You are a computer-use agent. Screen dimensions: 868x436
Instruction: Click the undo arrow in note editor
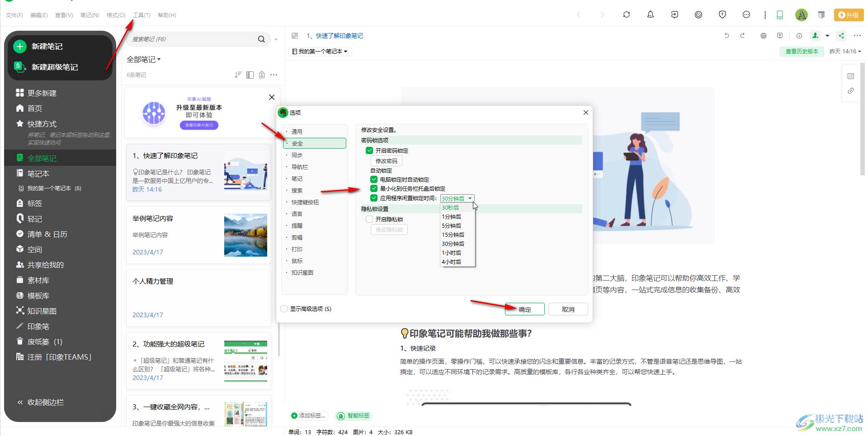pyautogui.click(x=726, y=36)
